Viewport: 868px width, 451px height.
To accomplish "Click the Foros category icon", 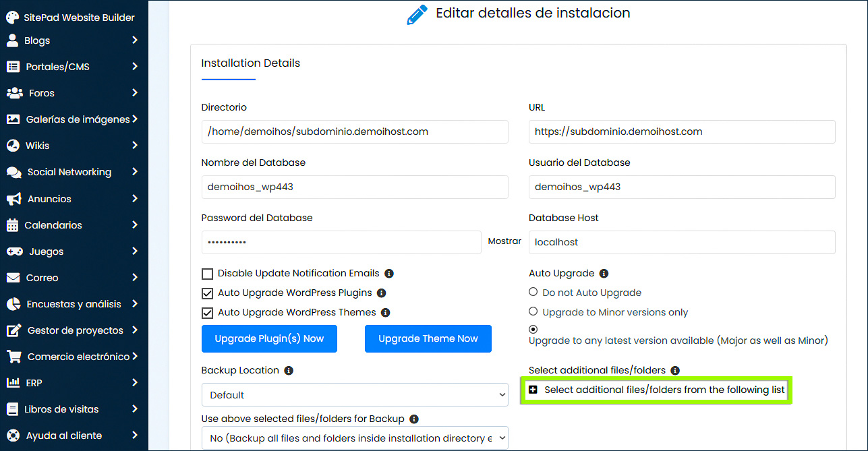I will [13, 92].
